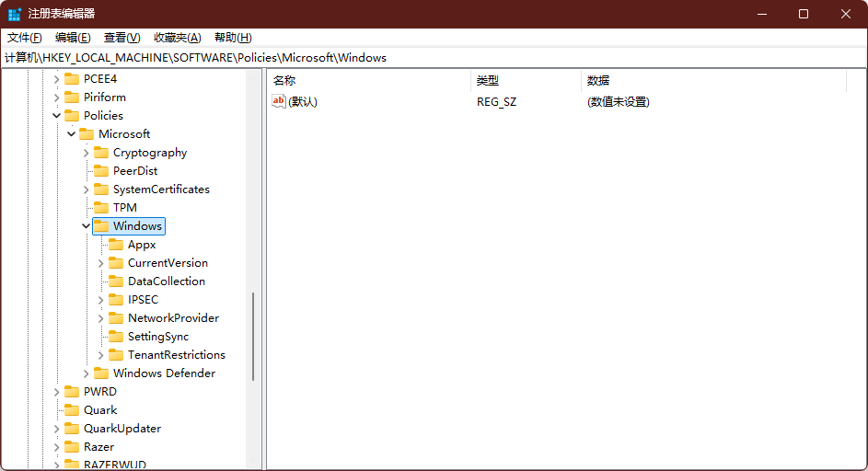Click the QuarkUpdater folder icon
The width and height of the screenshot is (868, 471).
(72, 428)
